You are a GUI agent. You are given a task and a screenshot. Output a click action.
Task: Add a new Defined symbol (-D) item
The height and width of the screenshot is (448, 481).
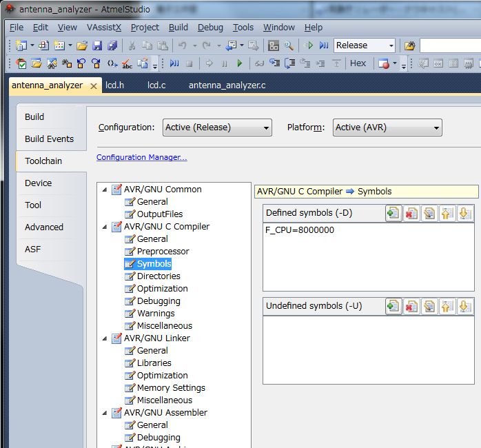tap(393, 213)
